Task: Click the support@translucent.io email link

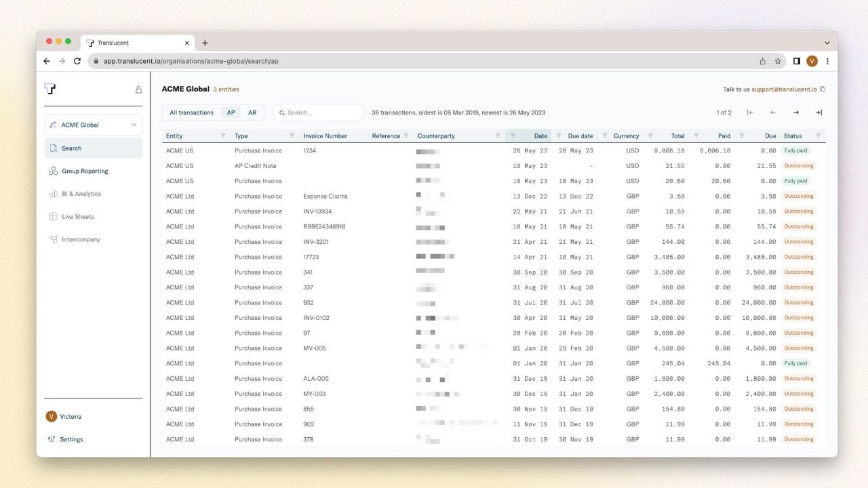Action: pyautogui.click(x=783, y=89)
